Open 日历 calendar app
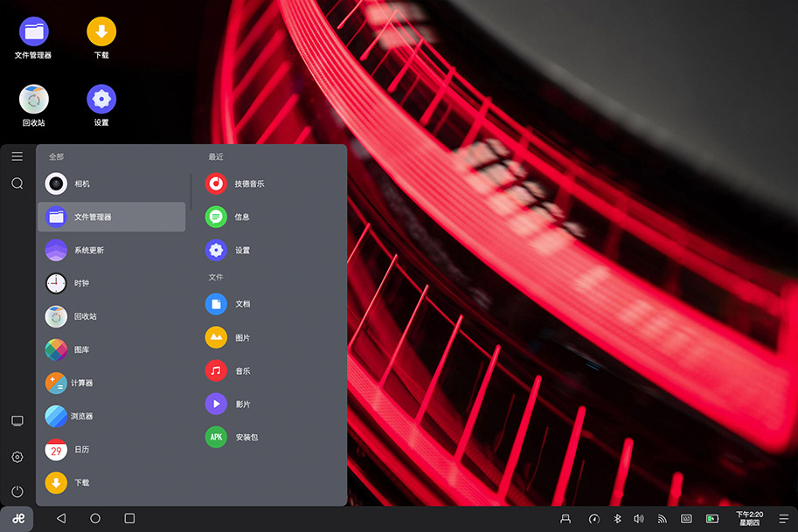Screen dimensions: 798x532 coord(80,450)
